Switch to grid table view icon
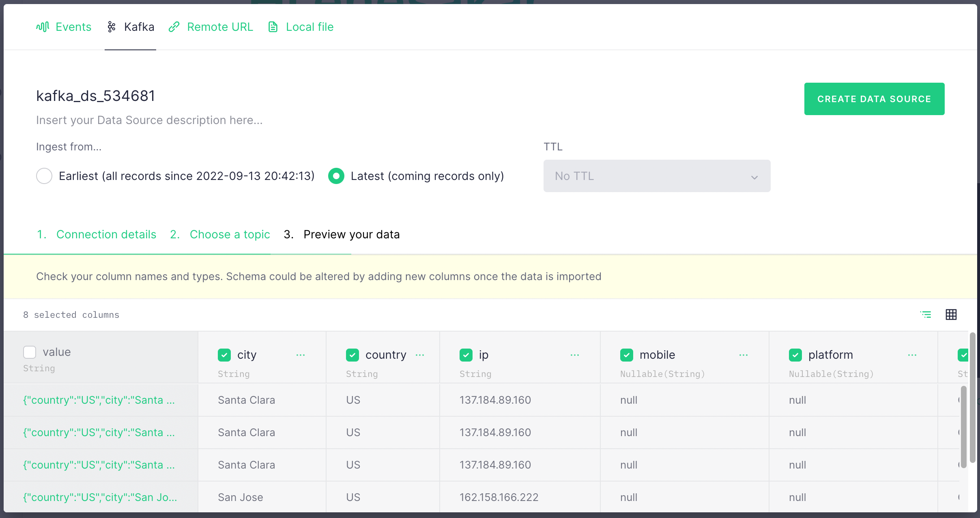Screen dimensions: 980x518 (951, 315)
